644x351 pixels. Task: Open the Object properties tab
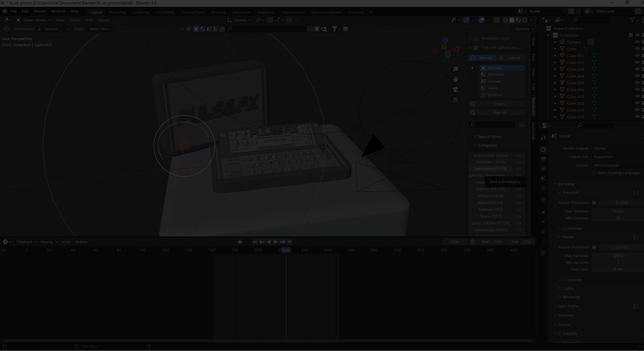pyautogui.click(x=543, y=212)
